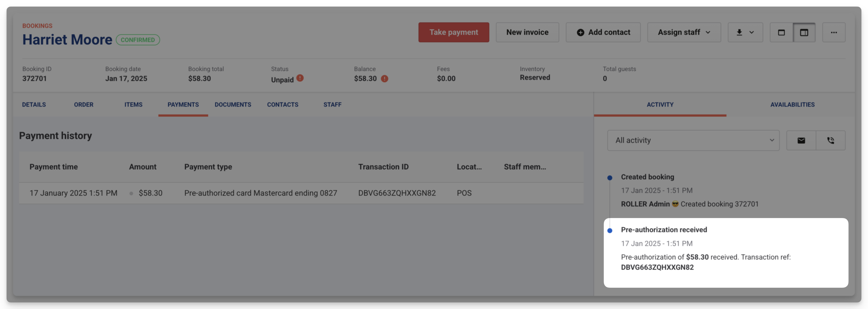Select the PAYMENTS tab
Image resolution: width=868 pixels, height=309 pixels.
[x=183, y=104]
